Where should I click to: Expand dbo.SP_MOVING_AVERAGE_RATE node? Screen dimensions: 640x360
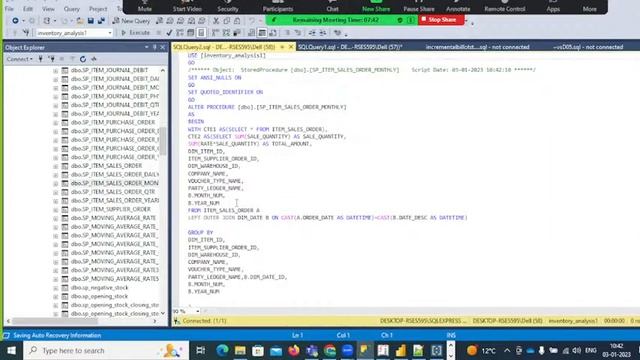[56, 218]
